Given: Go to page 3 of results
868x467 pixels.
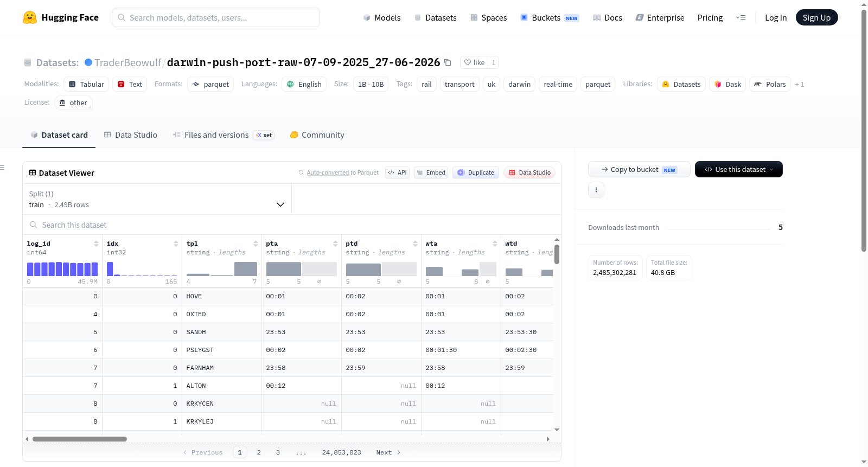Looking at the screenshot, I should pyautogui.click(x=278, y=452).
